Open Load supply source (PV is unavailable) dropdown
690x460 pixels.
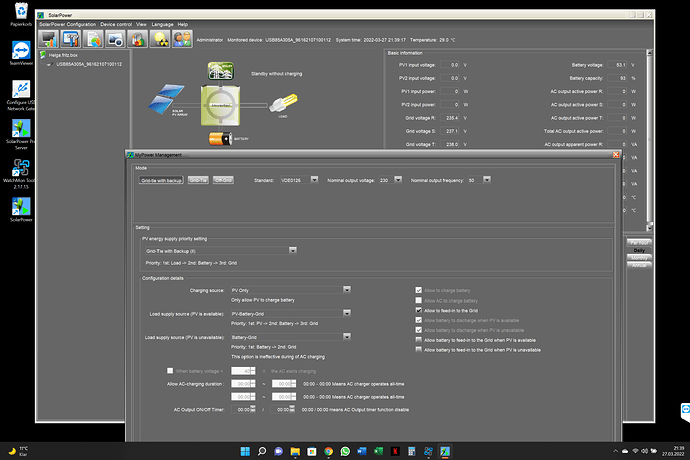pos(347,336)
